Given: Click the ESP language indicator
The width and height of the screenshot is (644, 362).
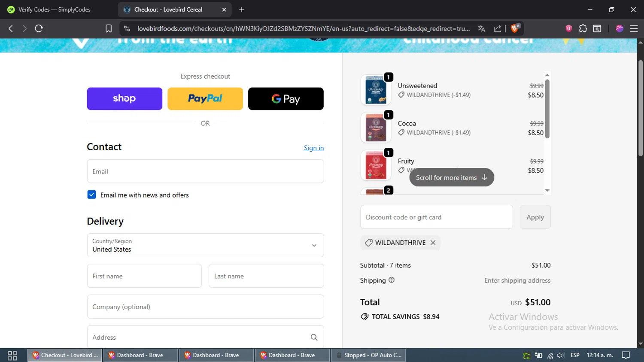Looking at the screenshot, I should pos(575,355).
